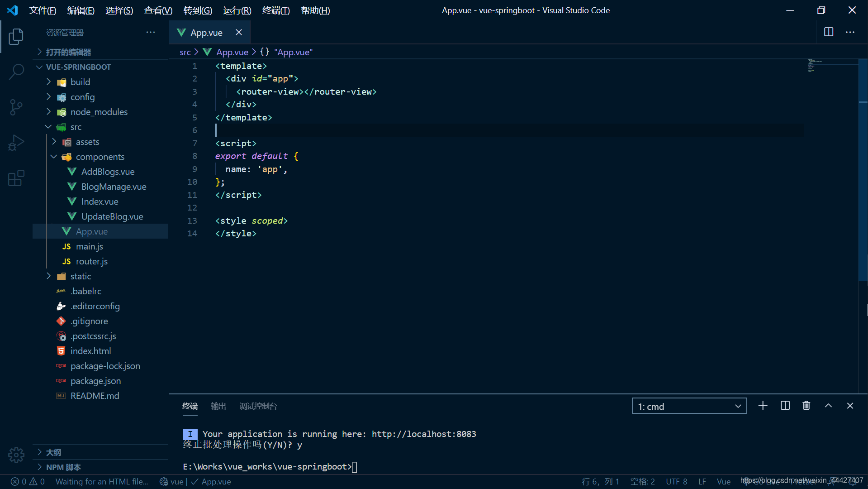Open the Extensions view

(x=16, y=178)
